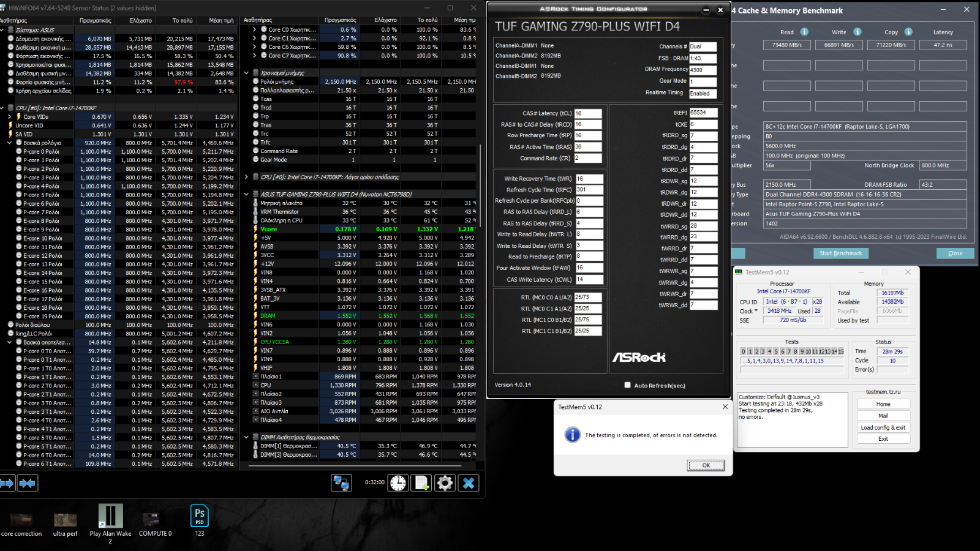Open HWiNFO sensor settings gear icon
980x551 pixels.
[445, 483]
